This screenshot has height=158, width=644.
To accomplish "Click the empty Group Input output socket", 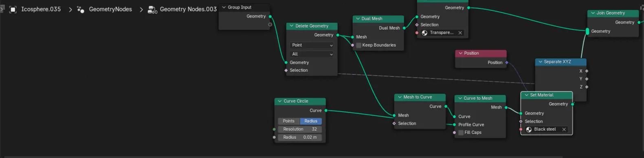I will pyautogui.click(x=270, y=25).
